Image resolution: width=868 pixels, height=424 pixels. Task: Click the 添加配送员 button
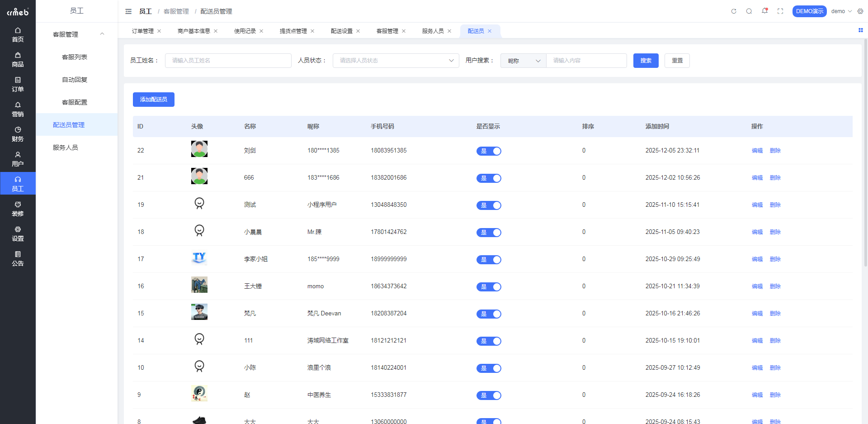154,100
